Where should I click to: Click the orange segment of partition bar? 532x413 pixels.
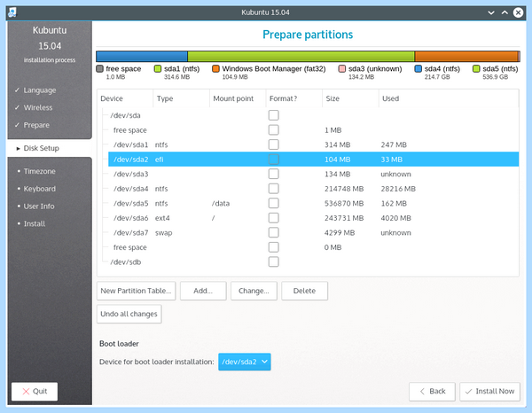click(466, 57)
